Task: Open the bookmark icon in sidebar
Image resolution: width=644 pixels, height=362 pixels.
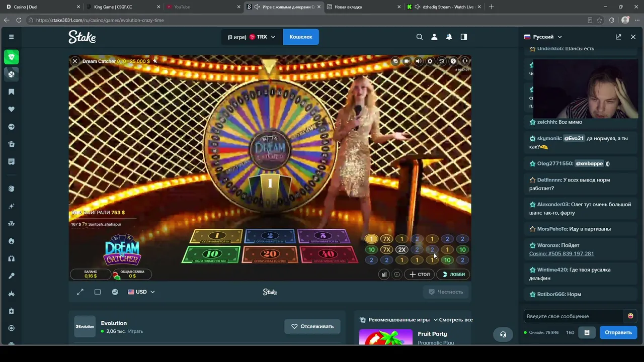Action: (12, 92)
